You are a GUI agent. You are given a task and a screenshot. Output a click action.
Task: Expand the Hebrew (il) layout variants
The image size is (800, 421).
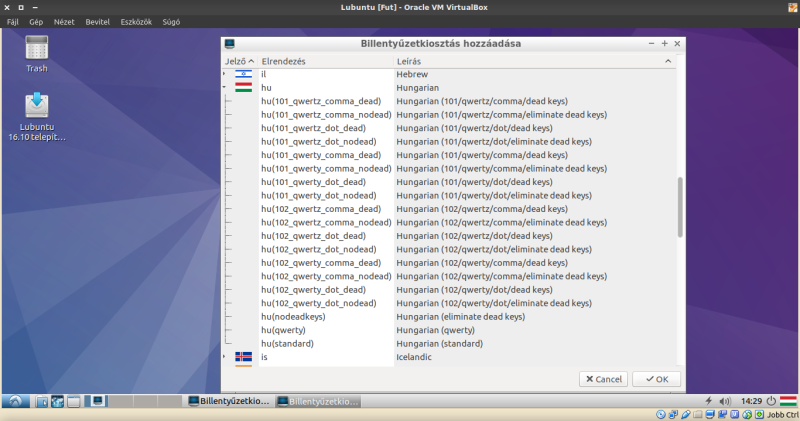226,74
